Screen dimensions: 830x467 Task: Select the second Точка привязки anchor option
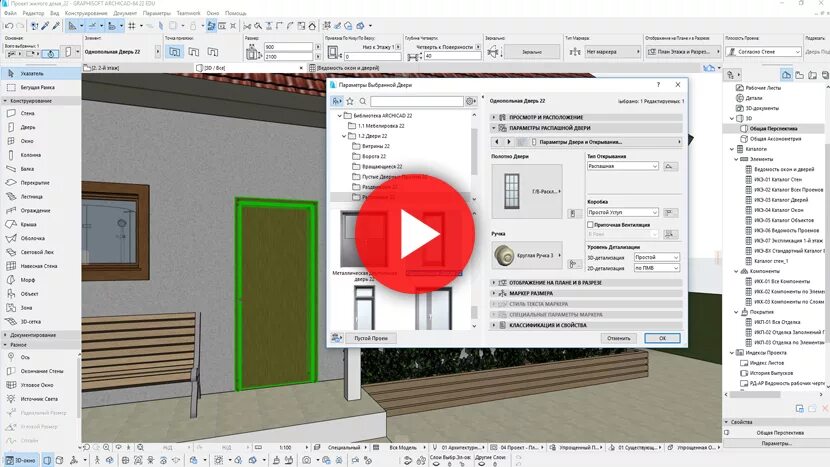194,52
